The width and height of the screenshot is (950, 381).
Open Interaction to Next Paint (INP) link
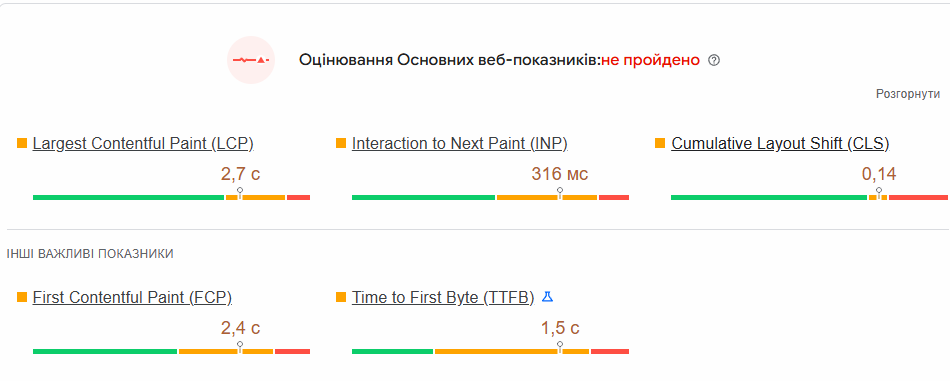(x=459, y=144)
